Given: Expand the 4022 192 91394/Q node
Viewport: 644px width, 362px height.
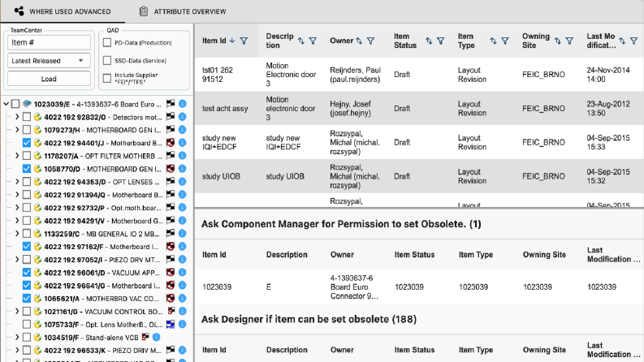Looking at the screenshot, I should tap(17, 195).
